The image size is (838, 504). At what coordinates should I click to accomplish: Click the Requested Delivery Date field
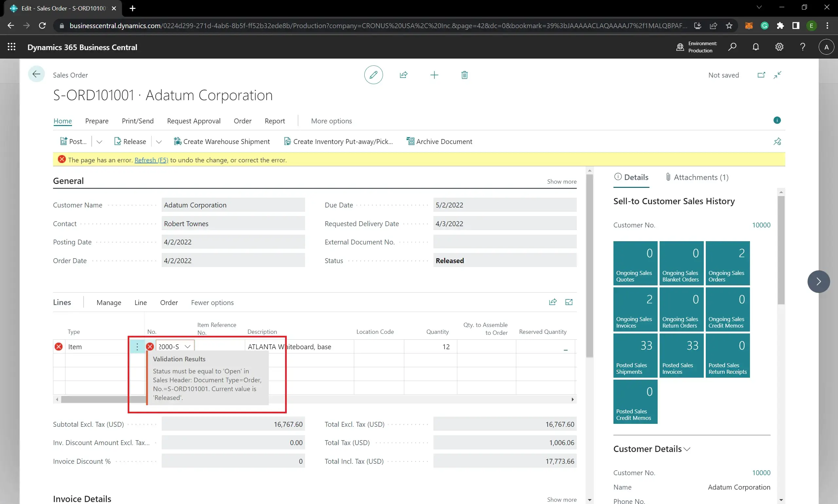pos(505,224)
